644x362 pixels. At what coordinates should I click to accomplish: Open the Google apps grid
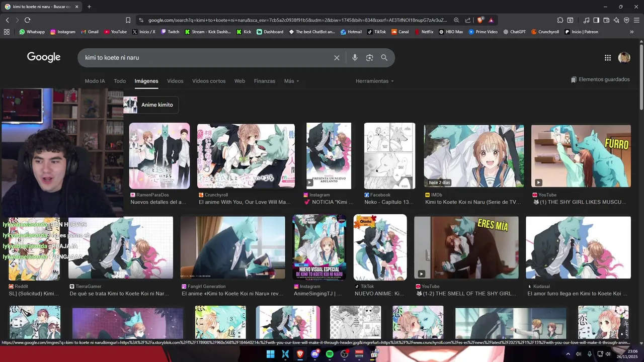[608, 58]
